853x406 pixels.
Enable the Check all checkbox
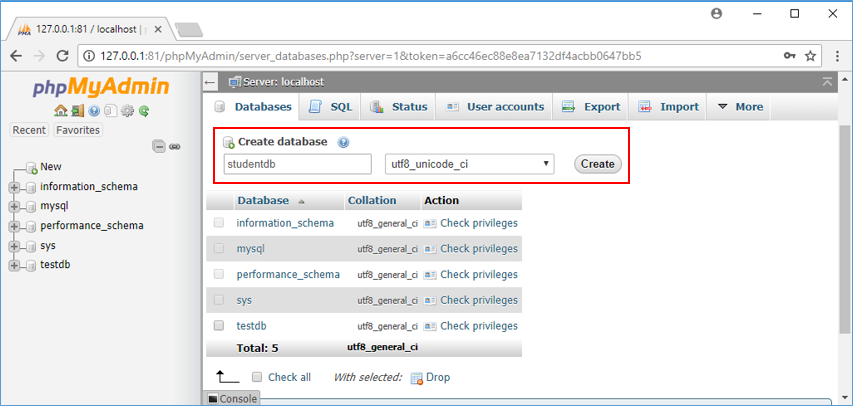257,377
